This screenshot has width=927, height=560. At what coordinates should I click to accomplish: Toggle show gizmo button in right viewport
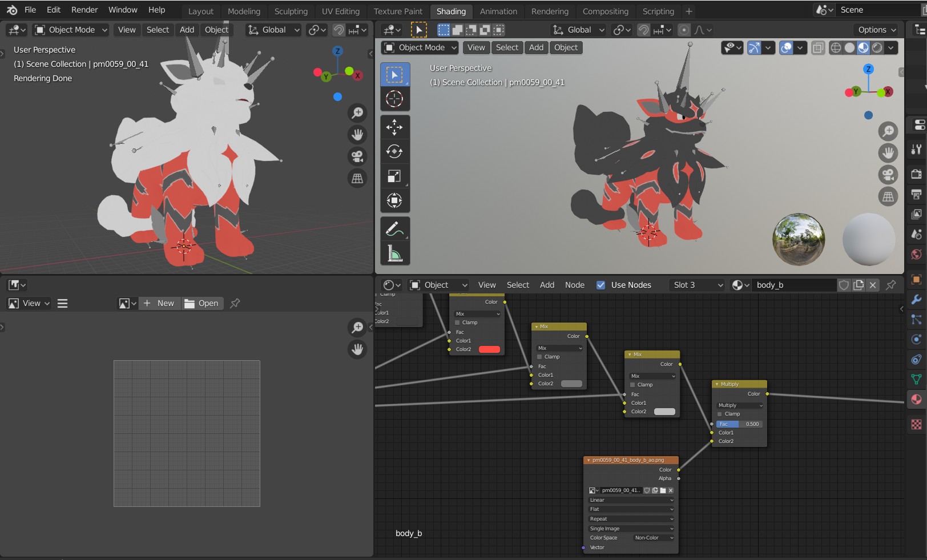tap(754, 48)
